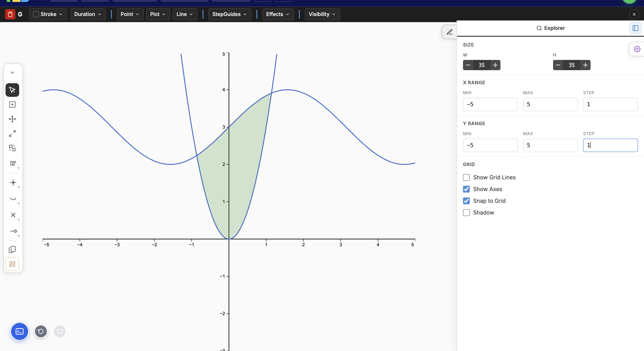Close the properties toolbar with X
This screenshot has width=644, height=351.
click(634, 14)
